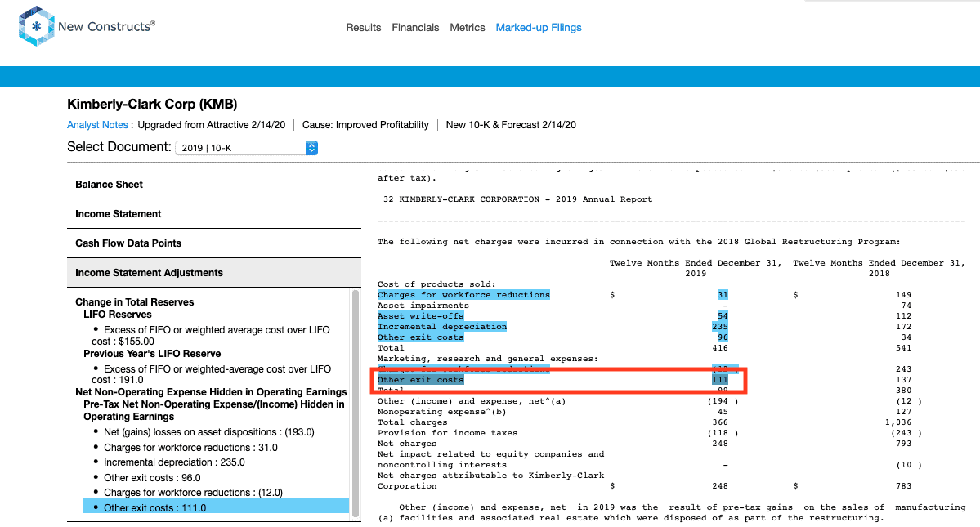Image resolution: width=980 pixels, height=527 pixels.
Task: Click the highlighted value 96 in filing
Action: coord(723,337)
